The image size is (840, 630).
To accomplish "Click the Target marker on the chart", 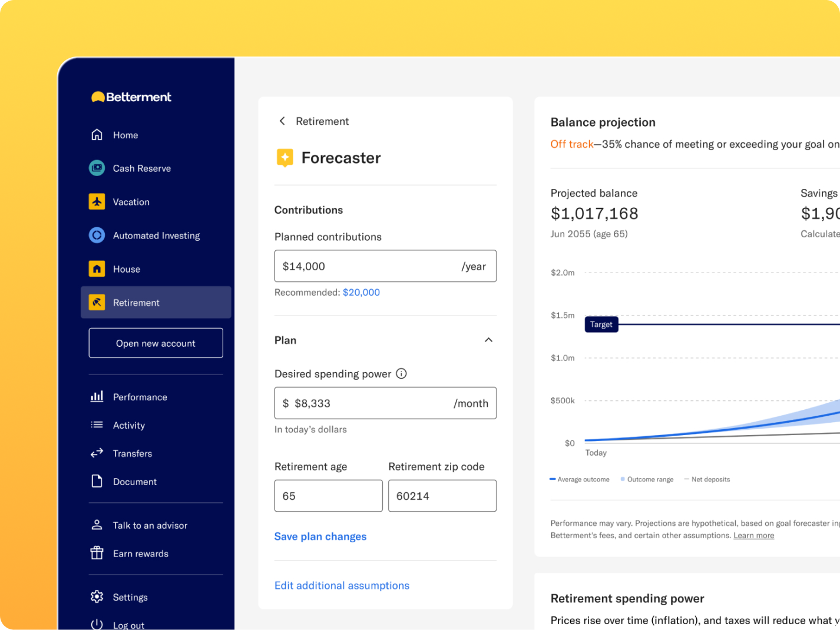I will click(x=601, y=324).
